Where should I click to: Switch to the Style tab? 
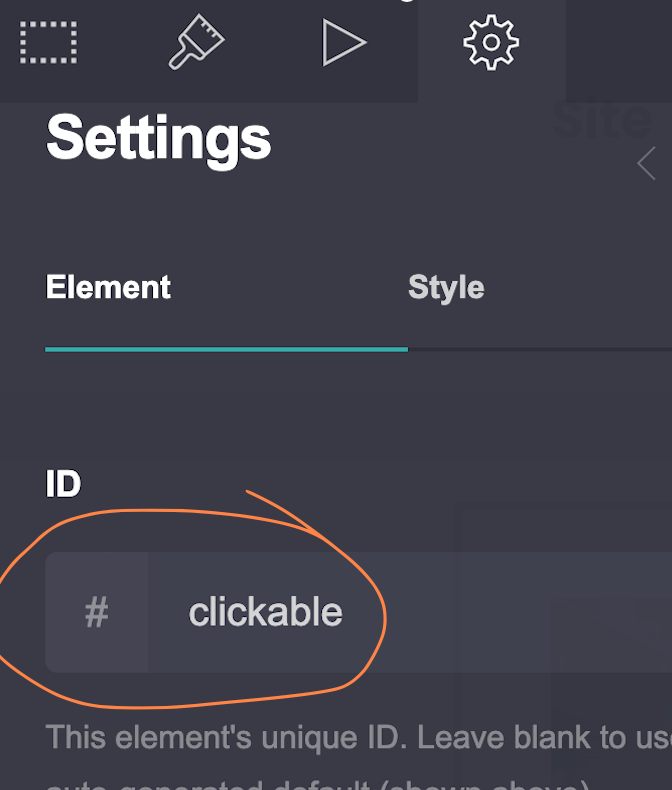pos(446,288)
